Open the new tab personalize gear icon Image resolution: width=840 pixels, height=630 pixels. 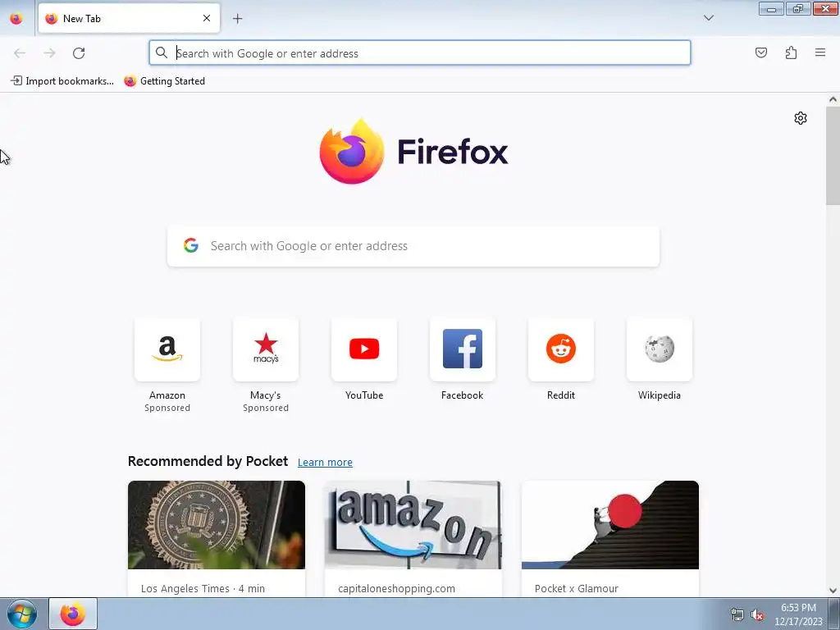(x=801, y=118)
